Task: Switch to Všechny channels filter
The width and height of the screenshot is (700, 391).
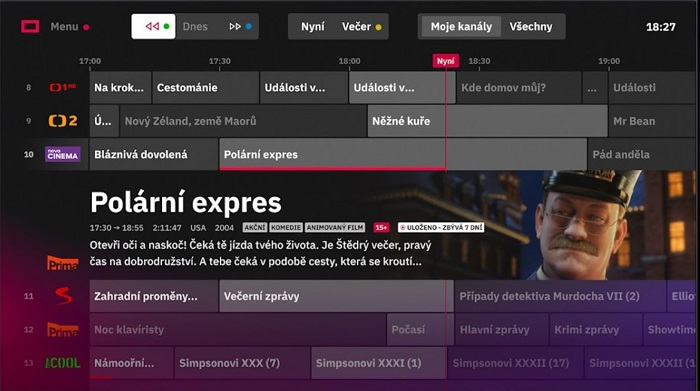Action: point(531,27)
